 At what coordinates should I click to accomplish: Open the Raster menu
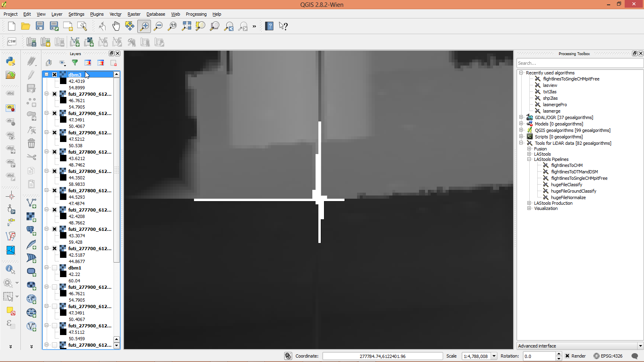(x=134, y=14)
